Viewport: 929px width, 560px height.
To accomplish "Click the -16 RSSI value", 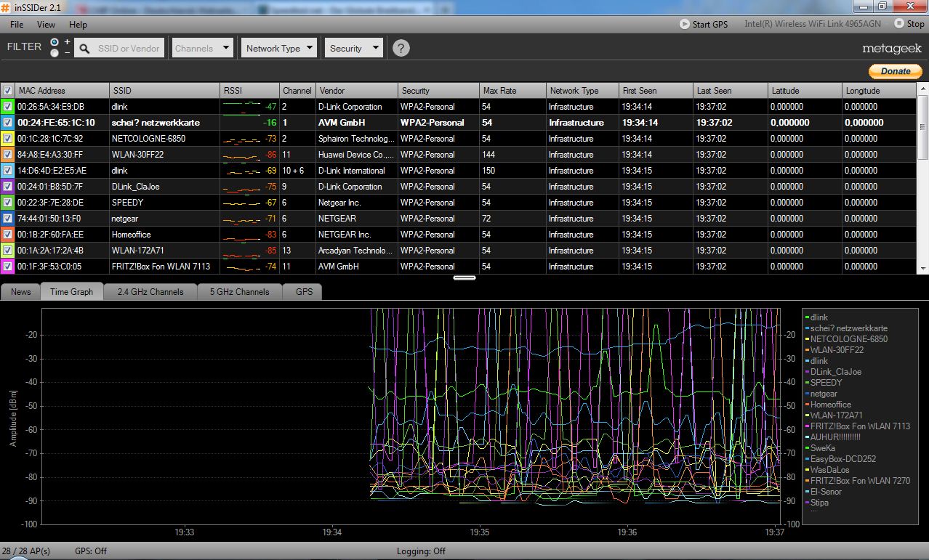I will point(270,123).
